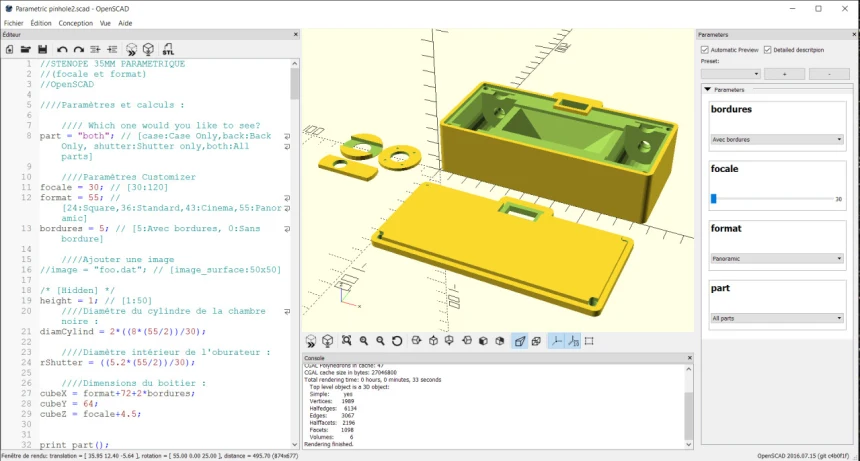
Task: Open the Conception menu
Action: [x=76, y=23]
